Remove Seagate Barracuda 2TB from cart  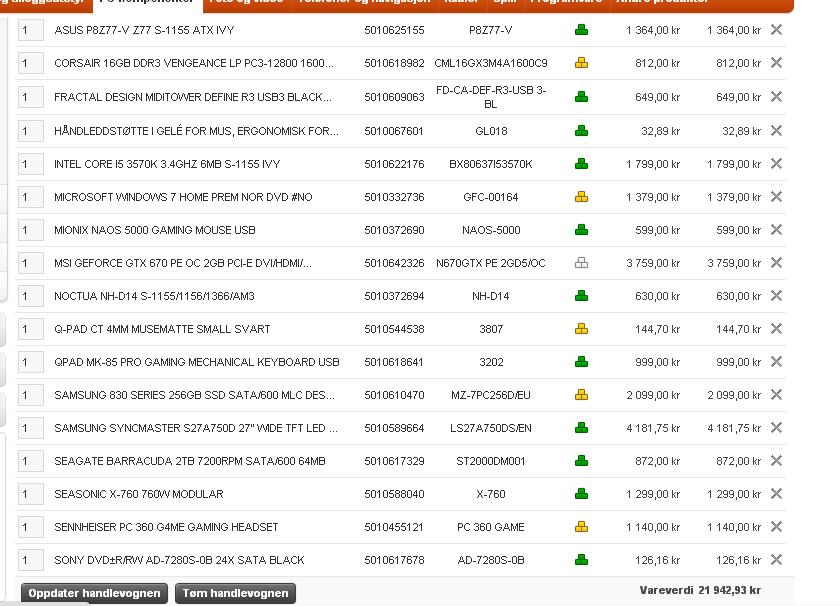776,460
